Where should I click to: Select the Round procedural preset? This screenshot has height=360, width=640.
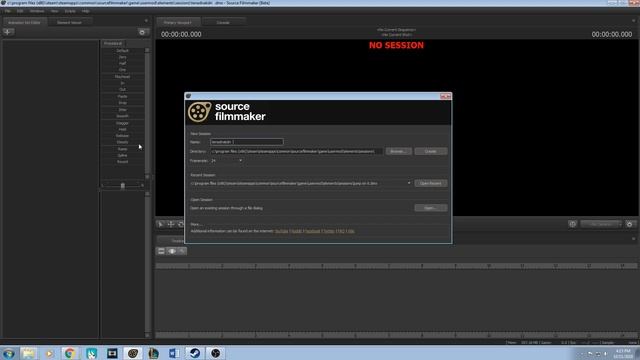(122, 162)
